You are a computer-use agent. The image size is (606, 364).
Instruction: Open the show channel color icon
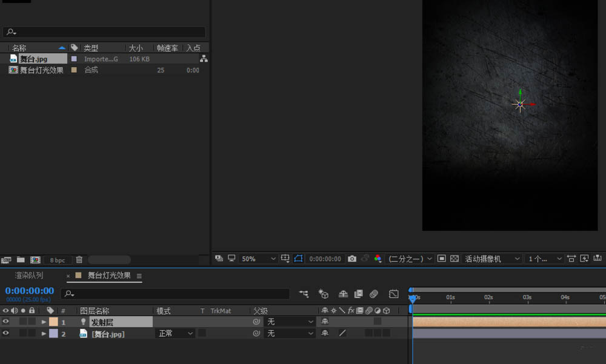click(x=378, y=259)
